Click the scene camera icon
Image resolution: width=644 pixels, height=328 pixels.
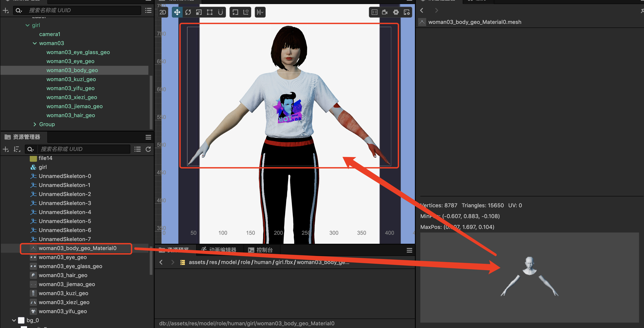tap(385, 12)
